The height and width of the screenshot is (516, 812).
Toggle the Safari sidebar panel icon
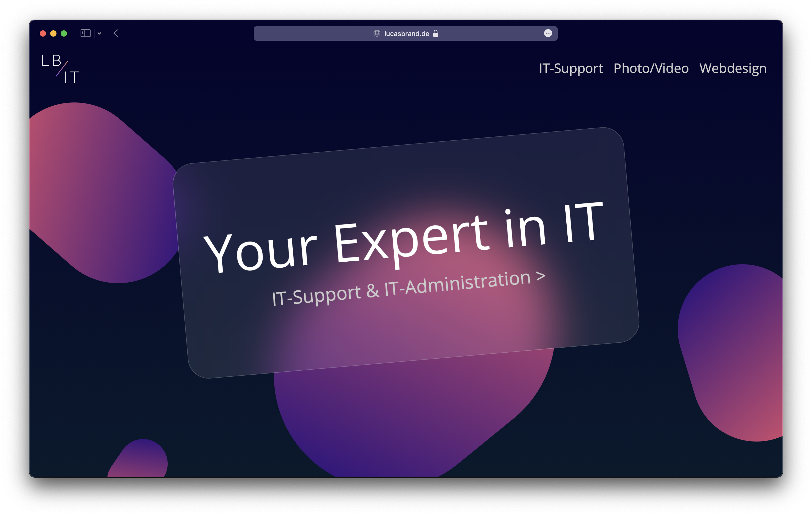[85, 33]
